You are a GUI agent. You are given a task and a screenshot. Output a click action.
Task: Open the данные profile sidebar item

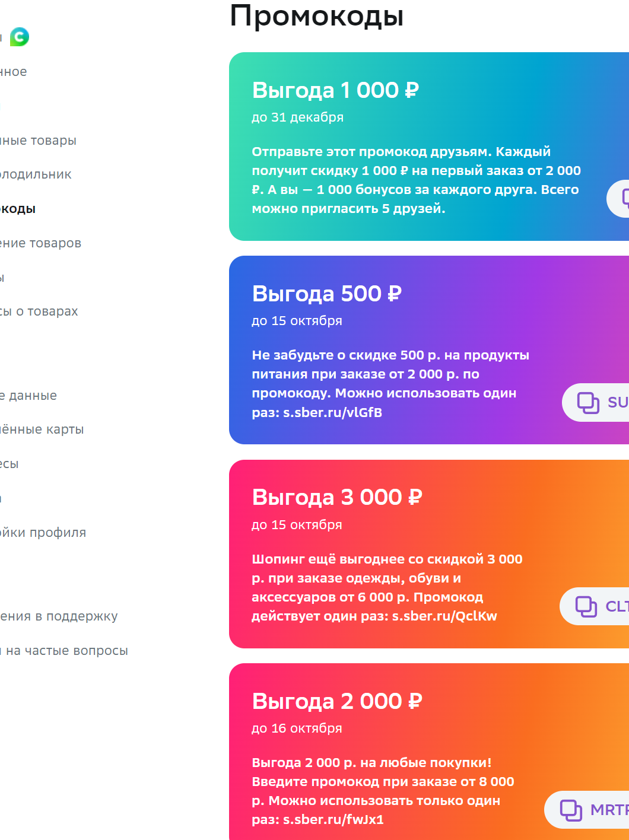tap(28, 396)
